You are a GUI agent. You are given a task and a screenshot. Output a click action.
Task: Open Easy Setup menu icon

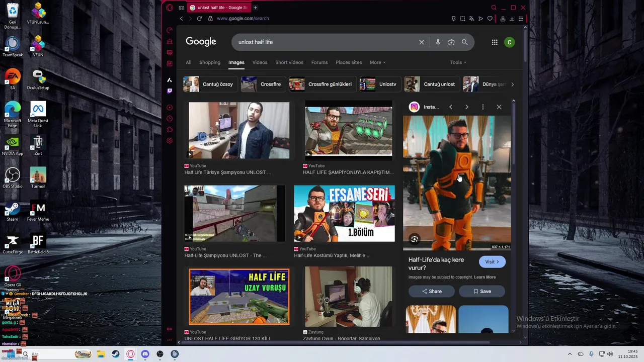click(521, 19)
